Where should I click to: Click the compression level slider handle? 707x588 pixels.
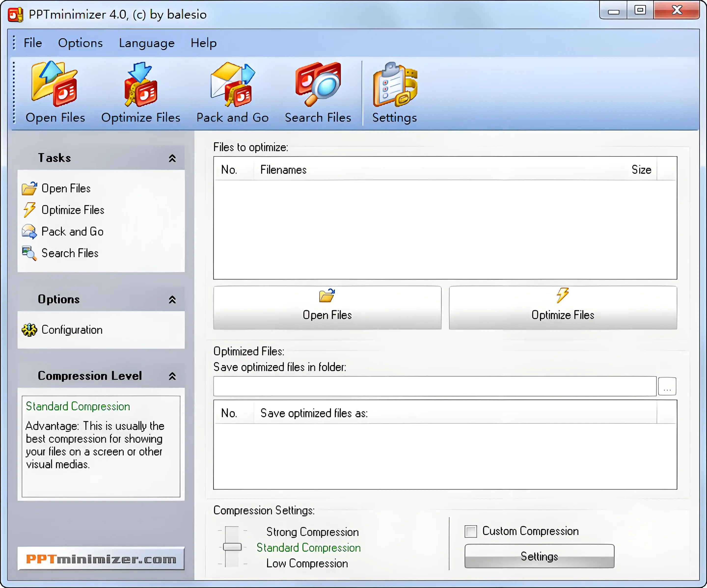pyautogui.click(x=232, y=547)
